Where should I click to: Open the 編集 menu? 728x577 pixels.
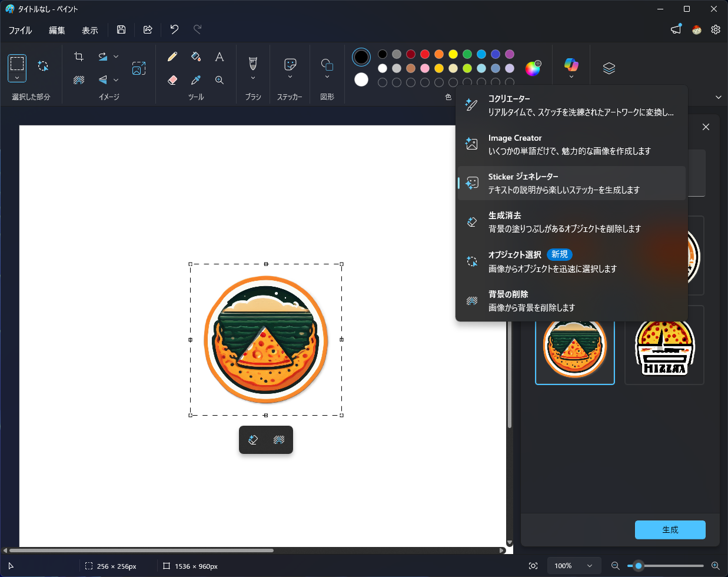click(x=57, y=30)
